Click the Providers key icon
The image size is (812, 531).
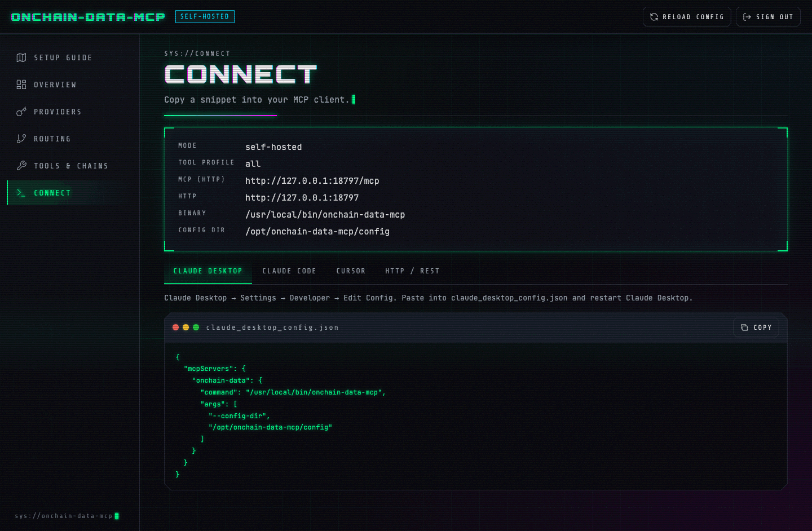[x=21, y=112]
